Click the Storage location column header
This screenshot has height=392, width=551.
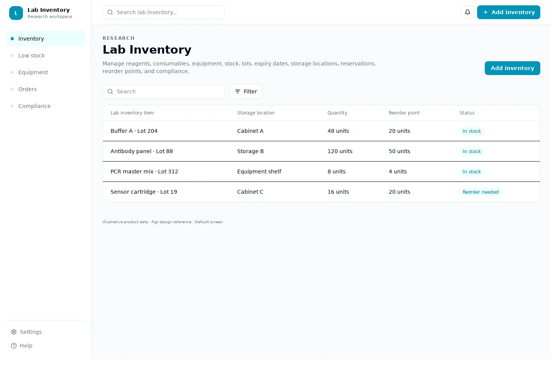[x=256, y=113]
